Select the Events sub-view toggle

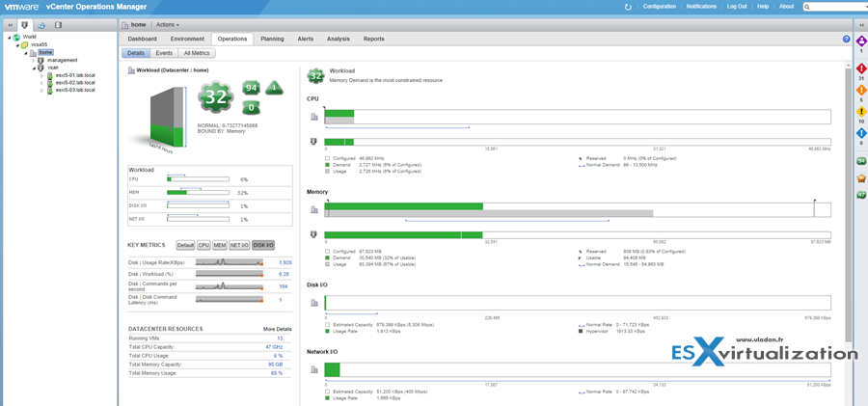pyautogui.click(x=164, y=53)
